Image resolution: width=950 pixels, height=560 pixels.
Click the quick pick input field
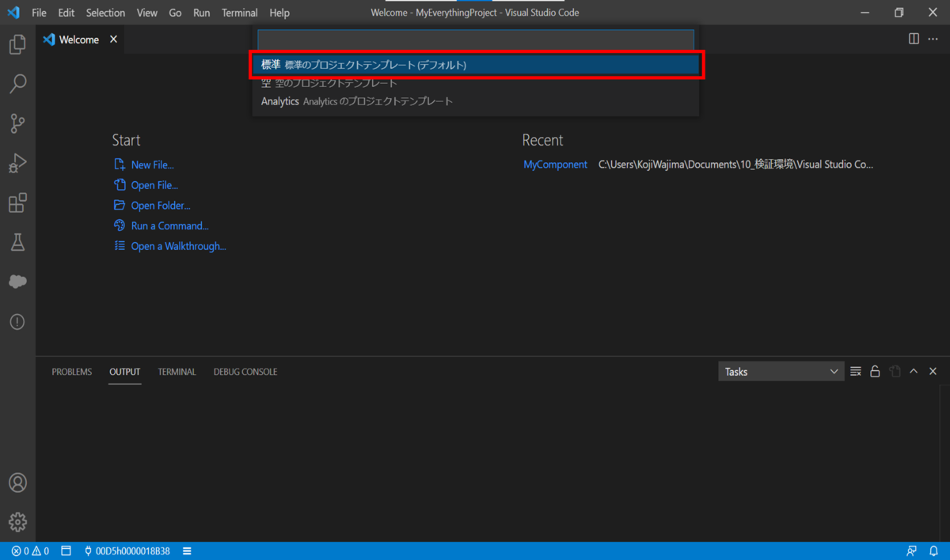(476, 40)
